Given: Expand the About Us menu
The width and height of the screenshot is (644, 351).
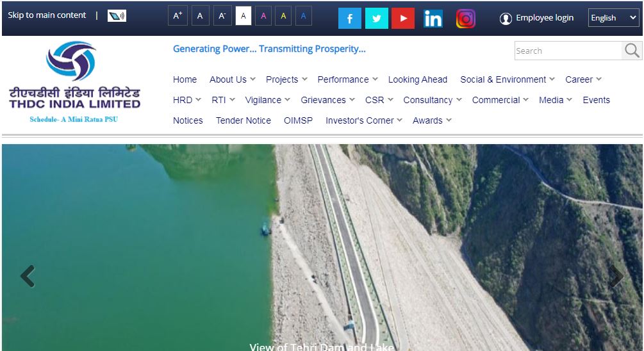Looking at the screenshot, I should (x=232, y=79).
